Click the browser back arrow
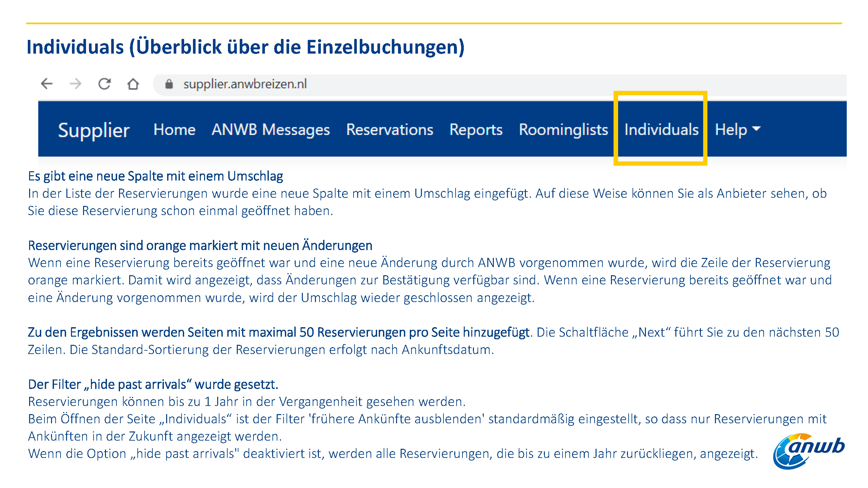Viewport: 868px width, 488px height. [47, 84]
